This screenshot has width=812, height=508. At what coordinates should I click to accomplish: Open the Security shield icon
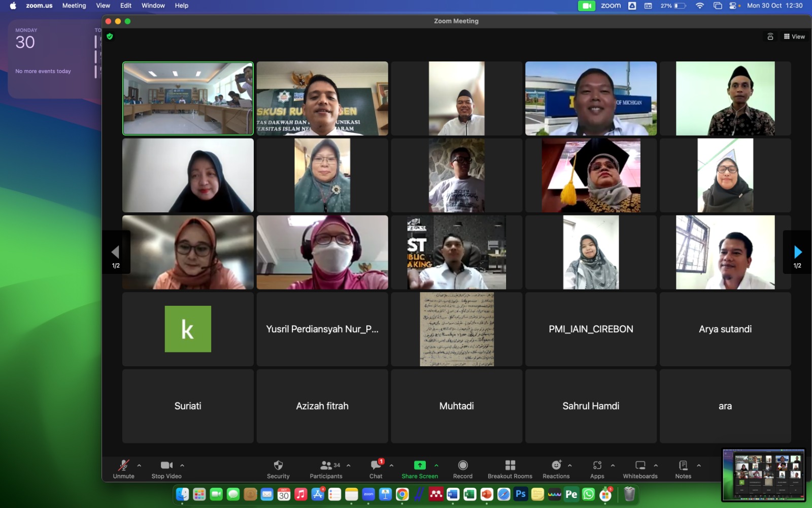click(278, 465)
